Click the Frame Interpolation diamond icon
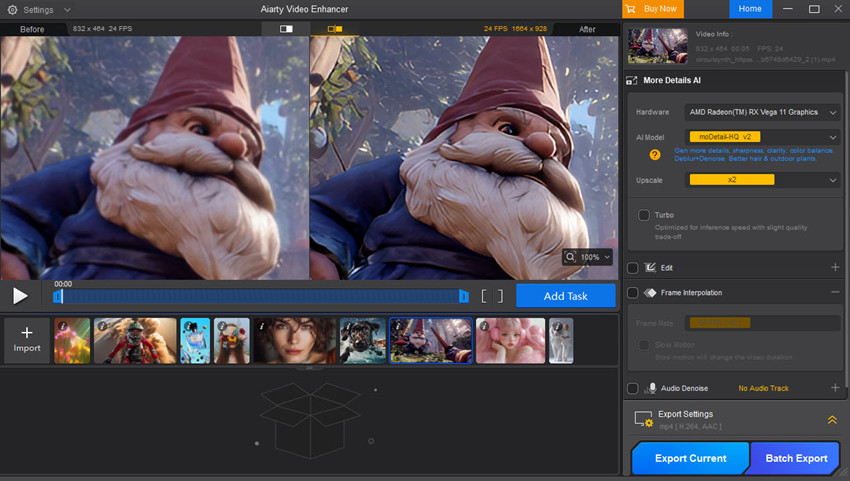Screen dimensions: 850x481 click(650, 293)
